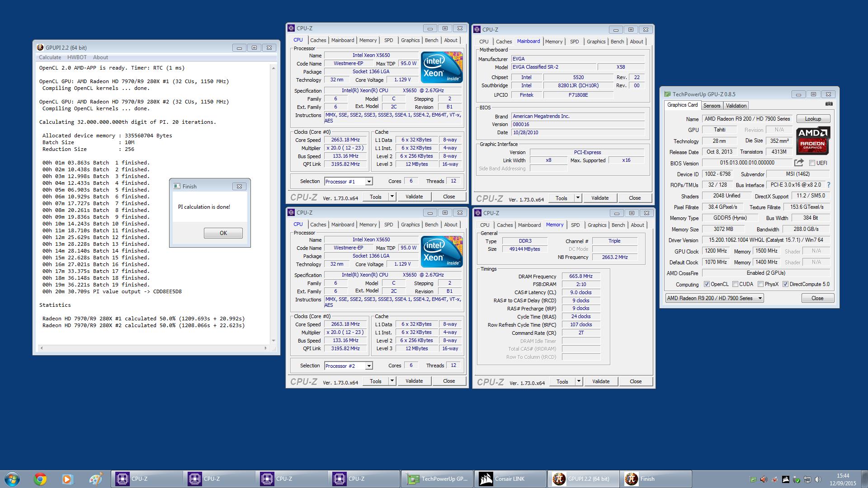Open the media player taskbar icon

67,479
